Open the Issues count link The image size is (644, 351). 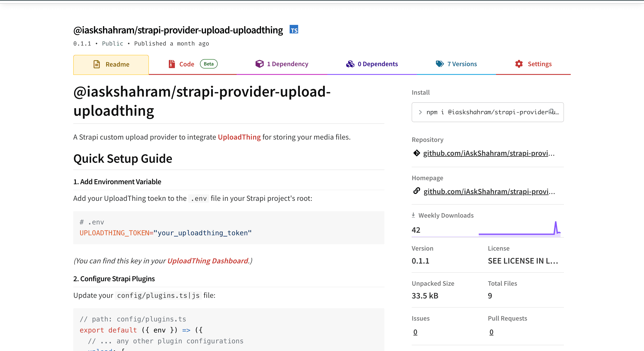[x=415, y=332]
